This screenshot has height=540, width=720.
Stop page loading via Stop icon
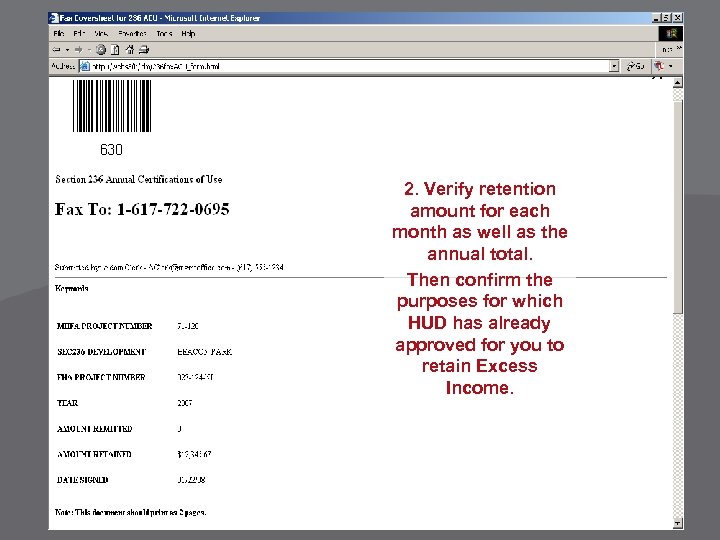click(x=101, y=50)
